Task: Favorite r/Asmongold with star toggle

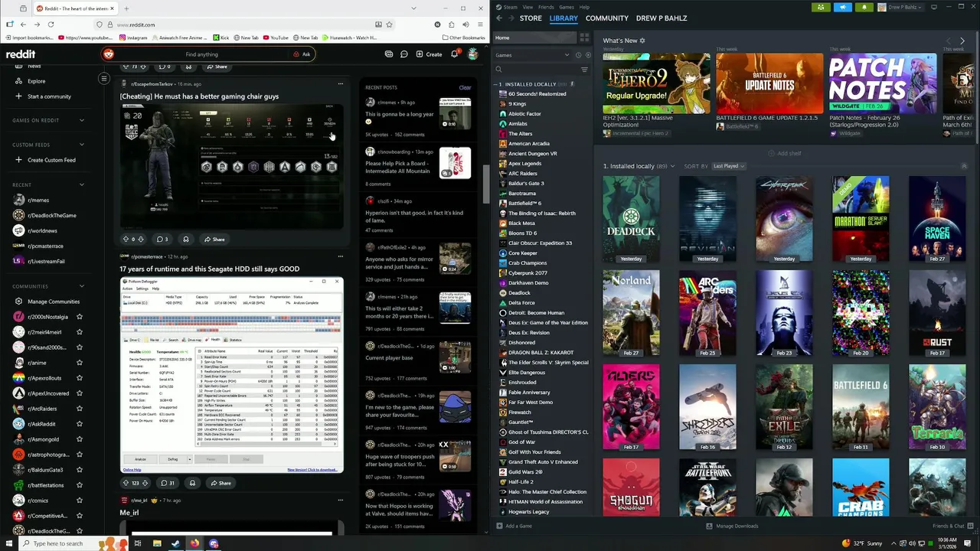Action: [79, 439]
